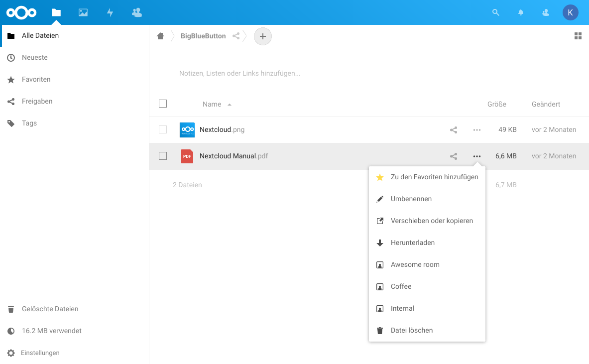589x364 pixels.
Task: Open Einstellungen at sidebar bottom
Action: [40, 353]
